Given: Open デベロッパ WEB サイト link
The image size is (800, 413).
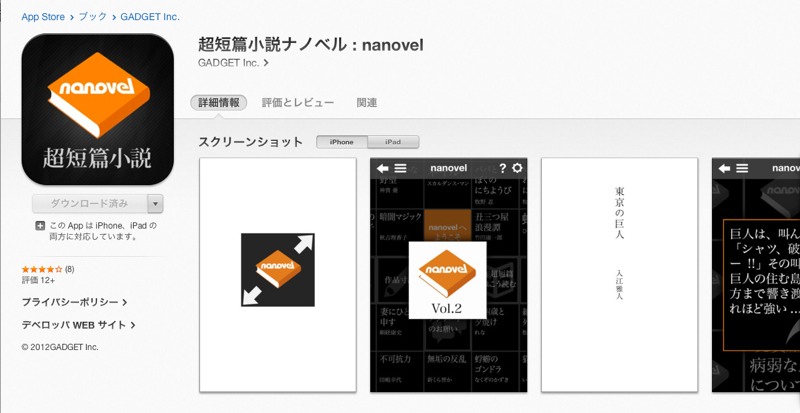Looking at the screenshot, I should tap(78, 325).
